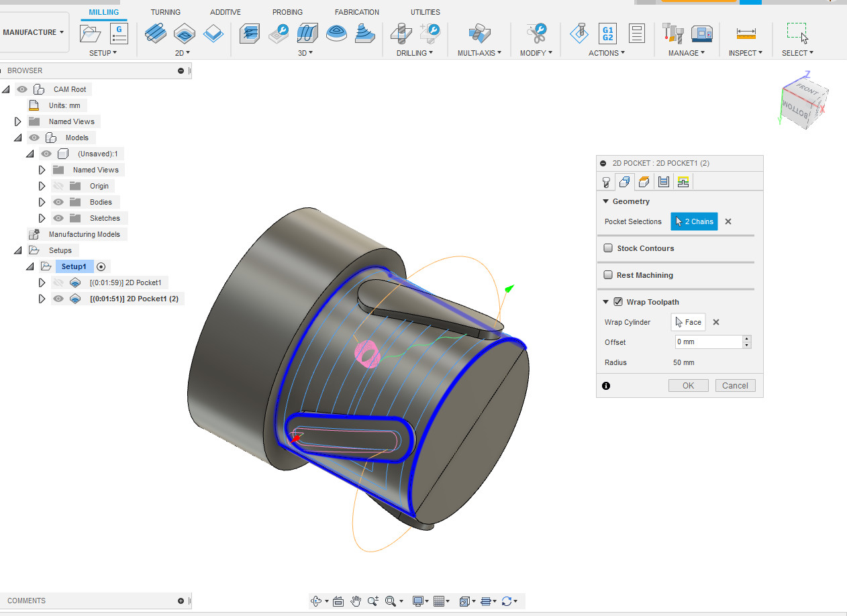847x616 pixels.
Task: Expand the Named Views tree item
Action: click(x=17, y=121)
